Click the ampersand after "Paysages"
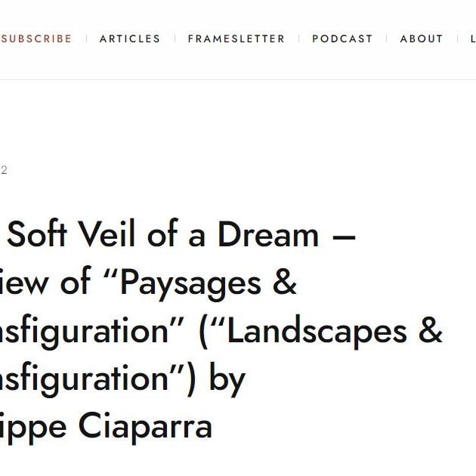 tap(283, 283)
